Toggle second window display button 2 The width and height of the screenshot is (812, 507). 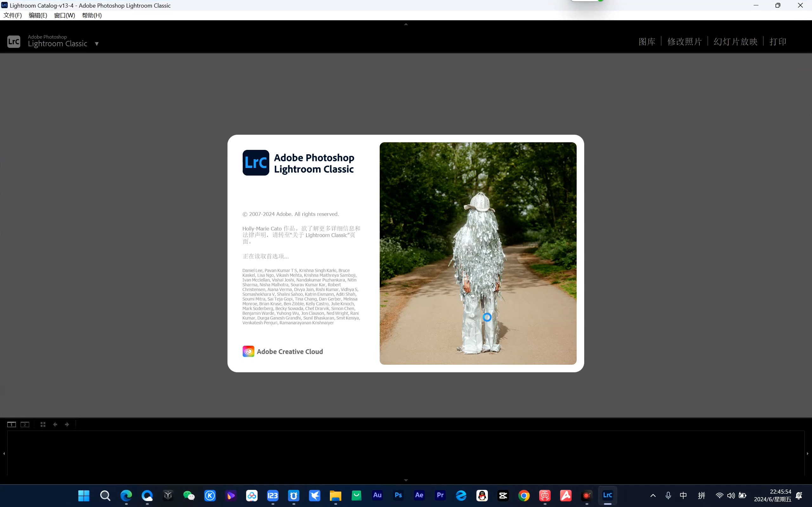tap(25, 425)
